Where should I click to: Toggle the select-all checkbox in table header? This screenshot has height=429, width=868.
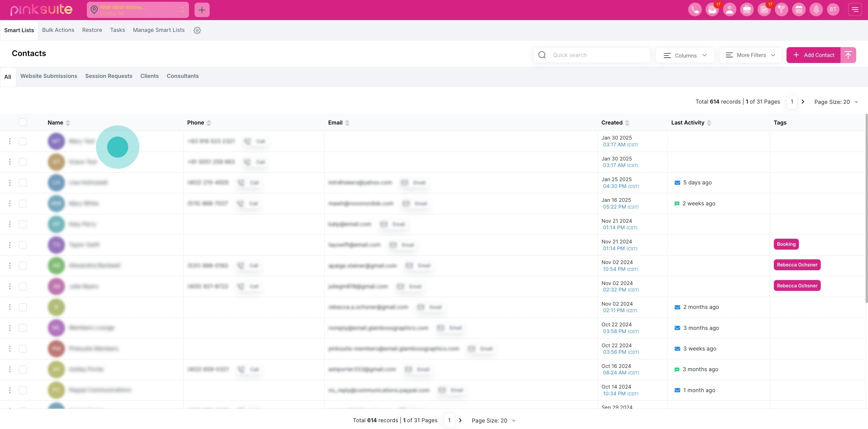click(x=23, y=122)
